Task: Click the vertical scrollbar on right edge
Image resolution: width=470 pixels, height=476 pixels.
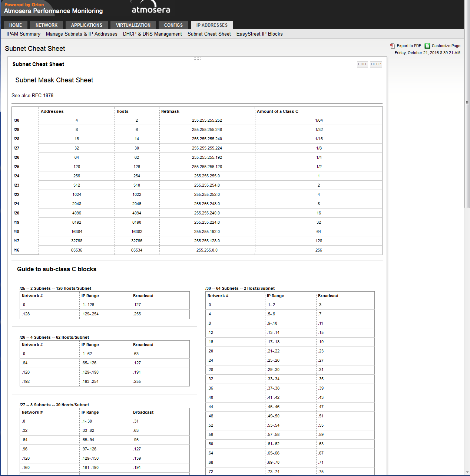Action: point(467,104)
